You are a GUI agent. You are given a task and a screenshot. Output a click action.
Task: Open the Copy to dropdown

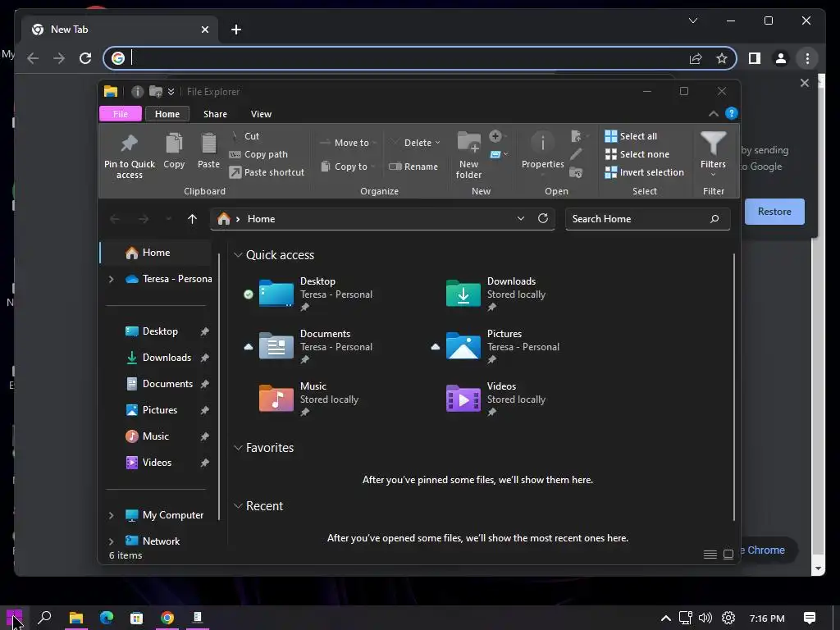(x=348, y=167)
